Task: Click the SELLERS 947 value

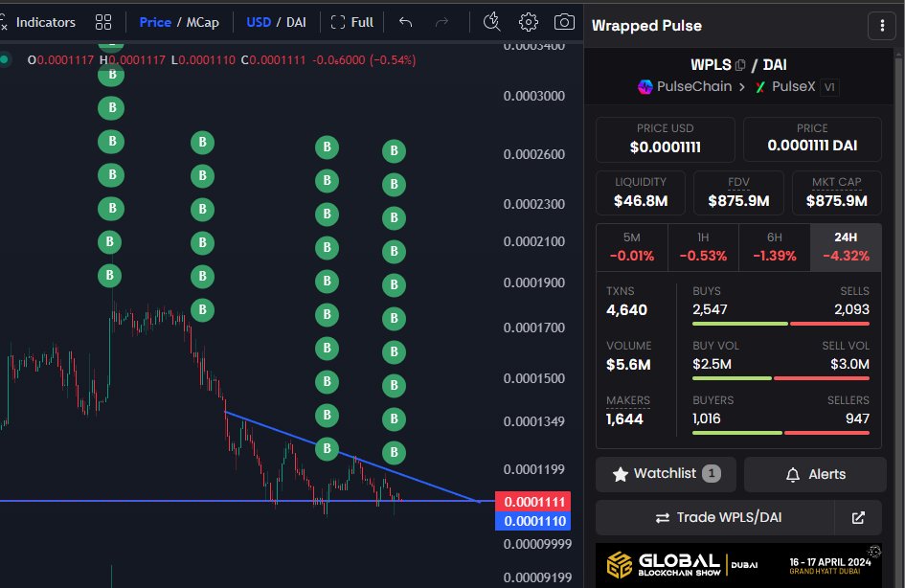Action: tap(857, 418)
